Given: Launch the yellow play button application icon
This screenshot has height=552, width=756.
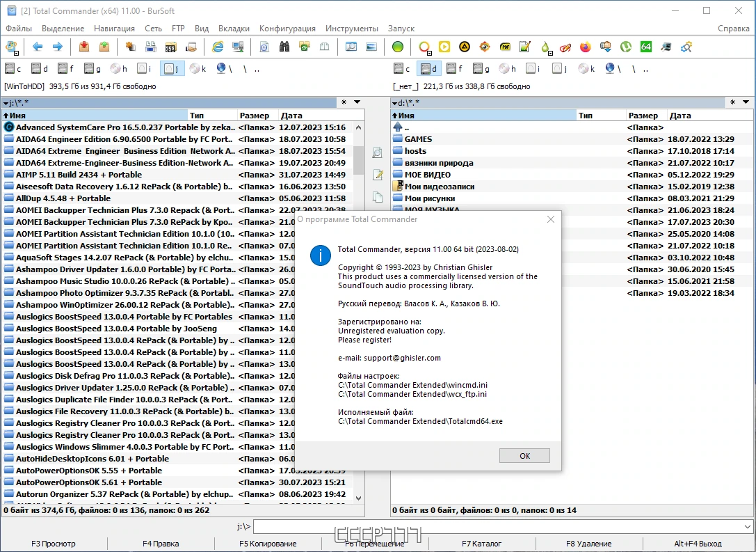Looking at the screenshot, I should coord(444,47).
